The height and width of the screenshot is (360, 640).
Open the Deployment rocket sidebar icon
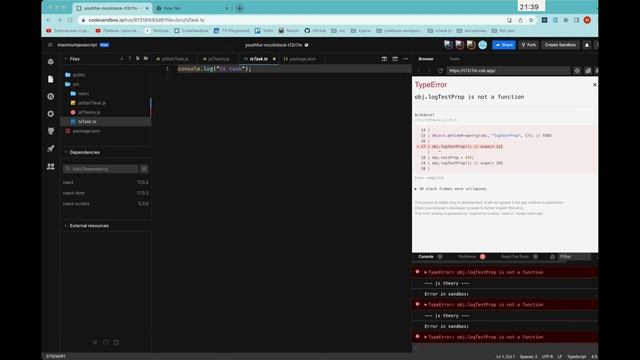pyautogui.click(x=51, y=149)
